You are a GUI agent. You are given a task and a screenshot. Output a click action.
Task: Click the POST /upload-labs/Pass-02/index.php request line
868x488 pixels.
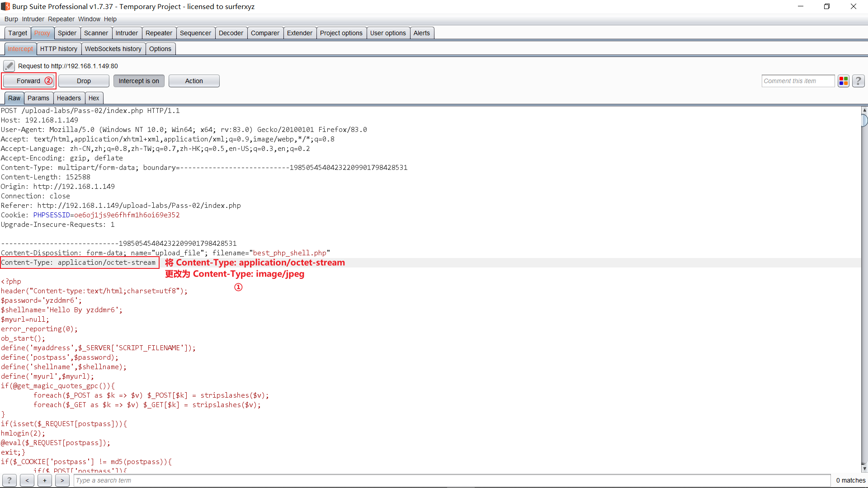click(90, 111)
